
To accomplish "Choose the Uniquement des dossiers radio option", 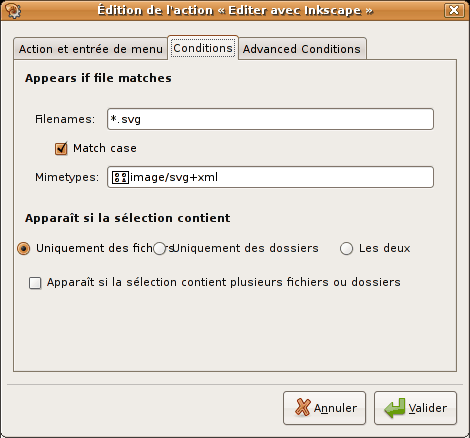I will [160, 248].
